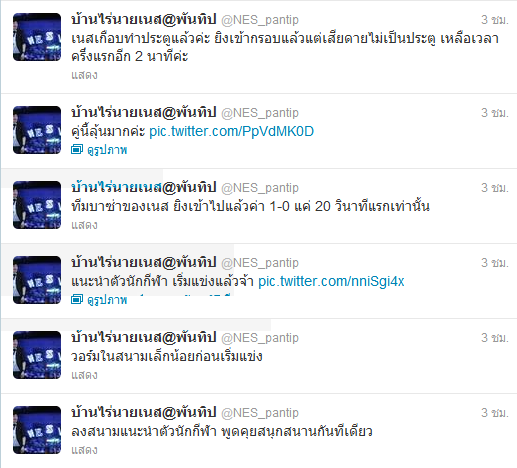View image via ดูรูปภาพ under แนะนำตัวนักกีฬา tweet

(x=107, y=300)
